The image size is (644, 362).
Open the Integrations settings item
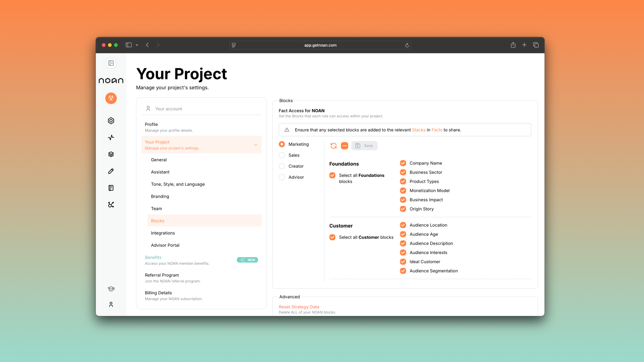(163, 233)
